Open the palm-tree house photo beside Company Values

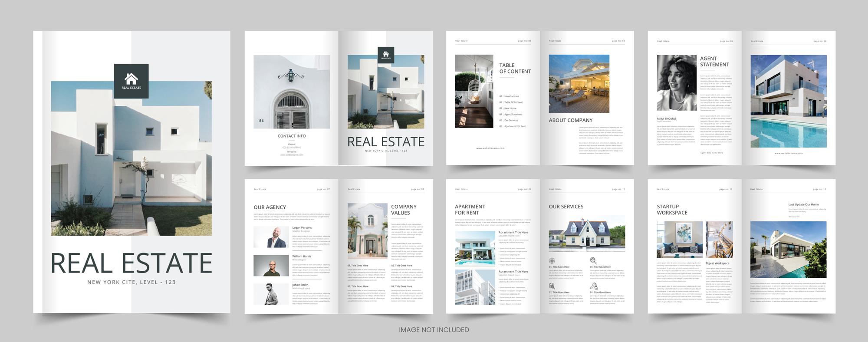[367, 231]
